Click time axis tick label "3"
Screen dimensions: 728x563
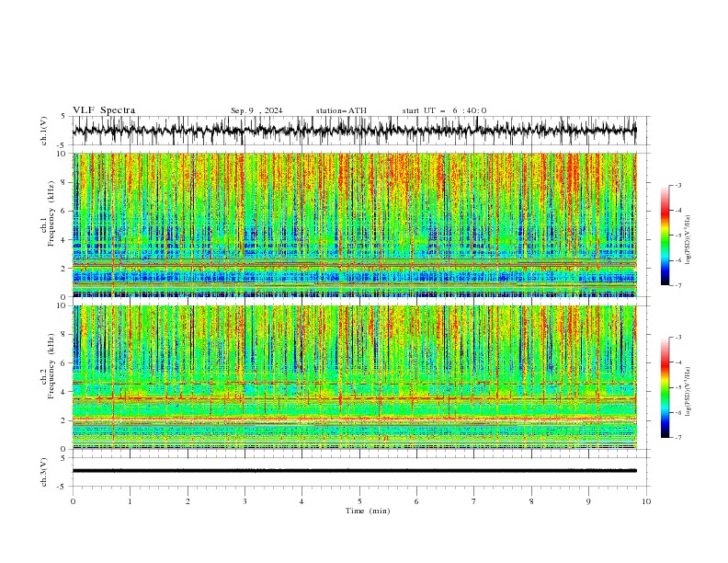coord(245,501)
